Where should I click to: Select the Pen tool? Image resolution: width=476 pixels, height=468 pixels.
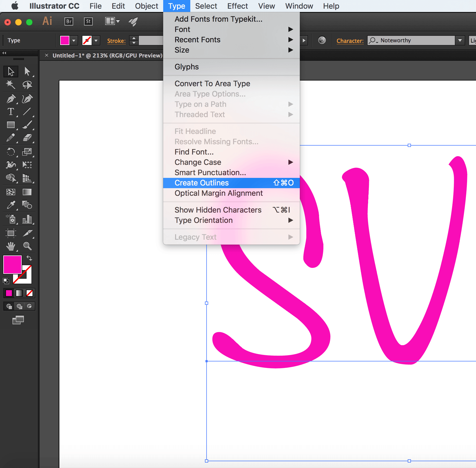point(11,99)
